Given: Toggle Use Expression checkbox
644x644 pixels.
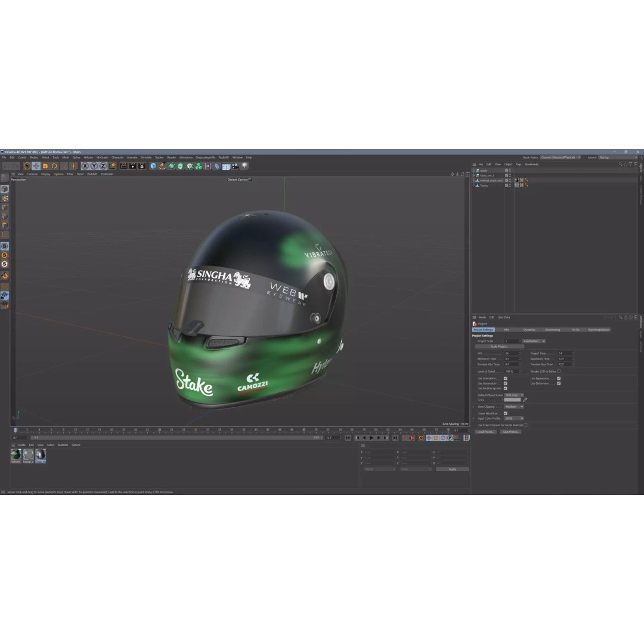Looking at the screenshot, I should pos(559,378).
